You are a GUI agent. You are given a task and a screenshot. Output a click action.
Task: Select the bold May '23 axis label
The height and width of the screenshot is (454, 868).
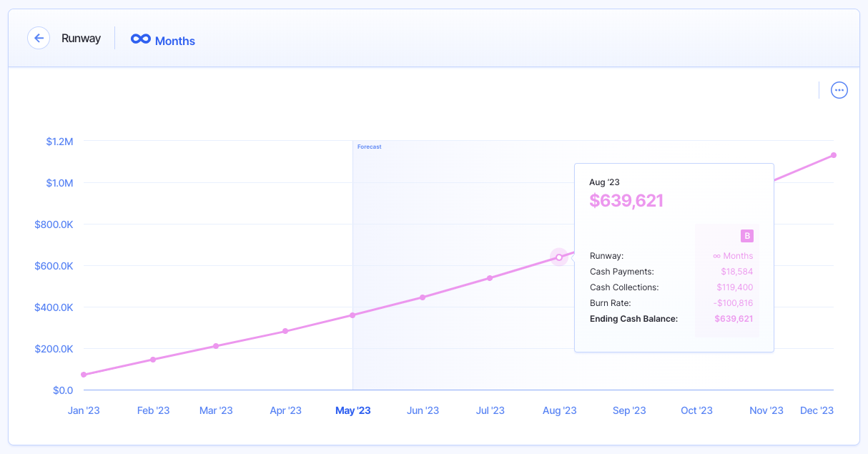point(352,410)
